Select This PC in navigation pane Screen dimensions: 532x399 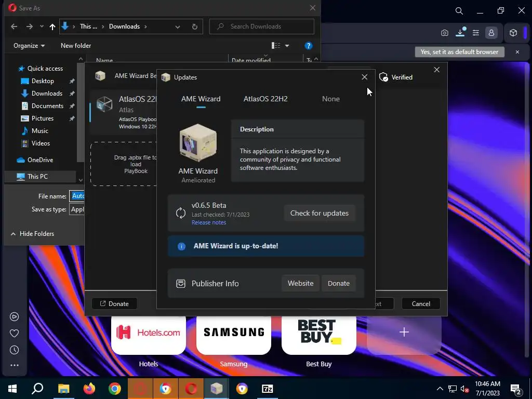click(x=37, y=177)
